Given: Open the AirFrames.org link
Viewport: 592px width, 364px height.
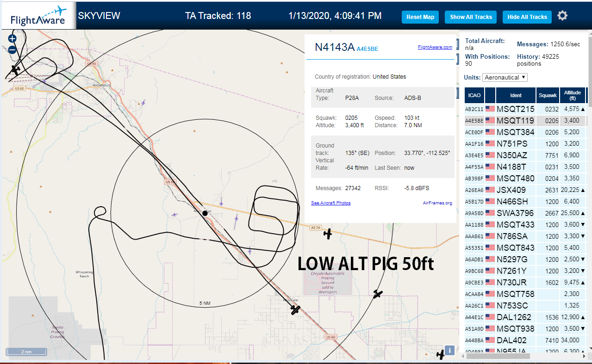Looking at the screenshot, I should (437, 203).
